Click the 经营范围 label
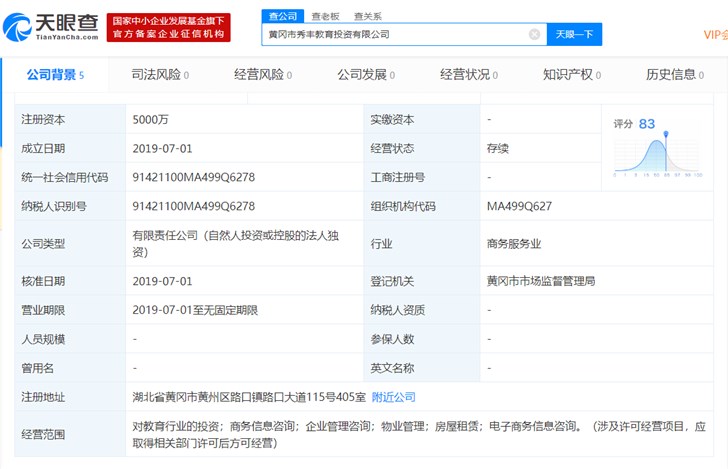Screen dimensions: 728x469 [x=43, y=435]
